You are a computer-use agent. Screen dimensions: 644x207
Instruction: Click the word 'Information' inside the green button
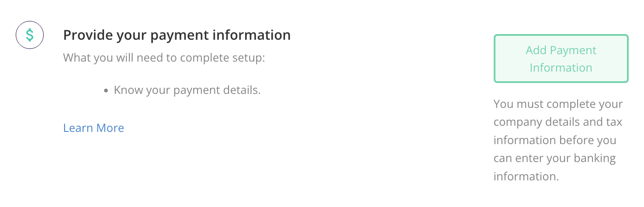click(x=561, y=68)
